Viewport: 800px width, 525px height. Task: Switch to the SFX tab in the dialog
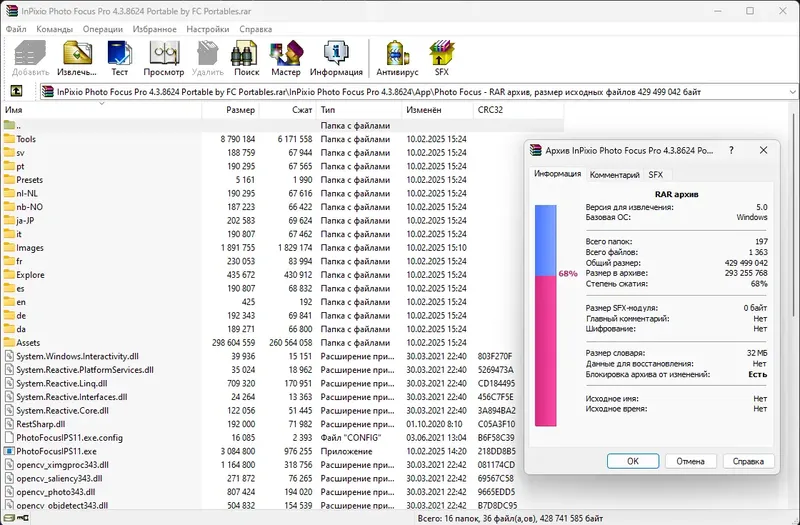click(x=656, y=174)
